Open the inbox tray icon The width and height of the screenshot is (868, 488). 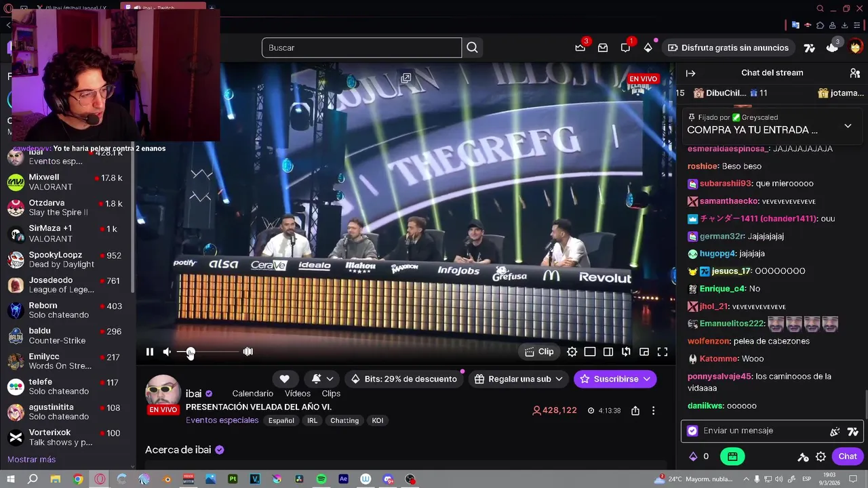click(603, 47)
